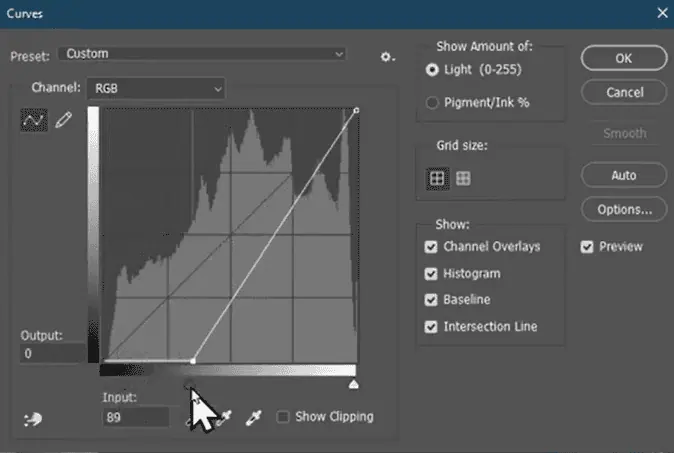
Task: Choose the detailed grid size icon
Action: point(463,178)
